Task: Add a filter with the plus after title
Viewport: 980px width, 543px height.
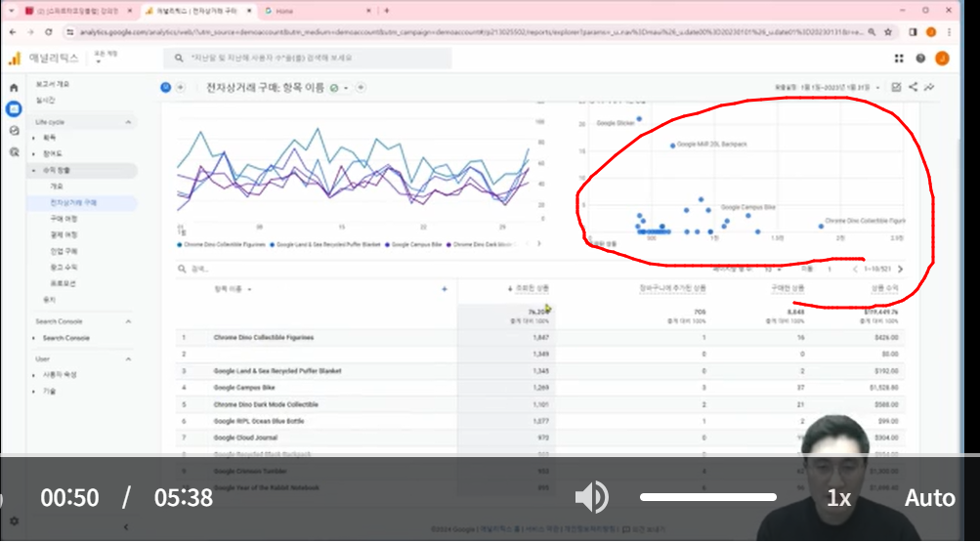Action: (x=361, y=88)
